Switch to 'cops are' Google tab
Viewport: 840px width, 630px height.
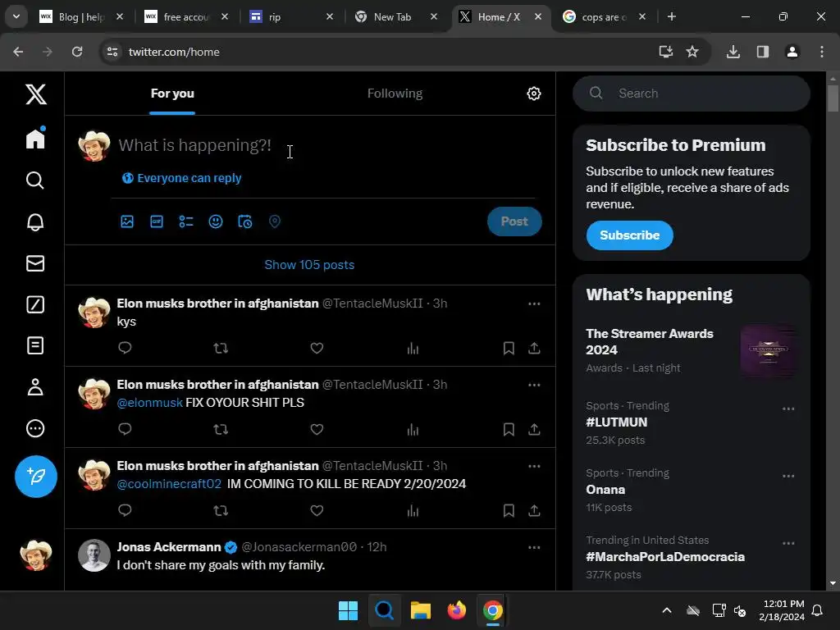[603, 17]
